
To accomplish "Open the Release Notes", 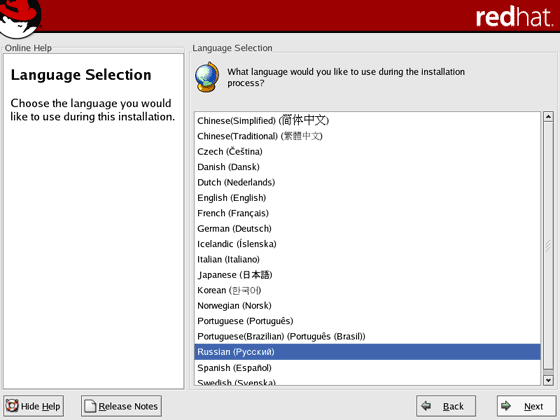I will [x=121, y=406].
